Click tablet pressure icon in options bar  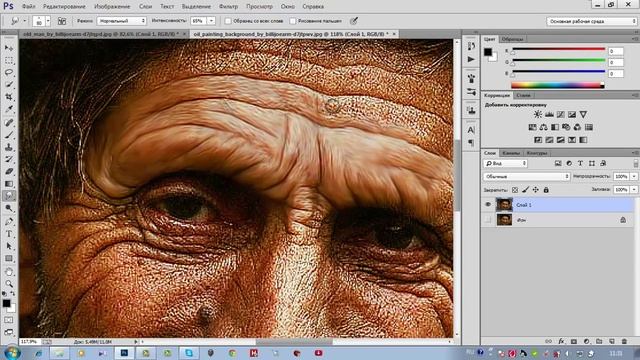pos(354,21)
